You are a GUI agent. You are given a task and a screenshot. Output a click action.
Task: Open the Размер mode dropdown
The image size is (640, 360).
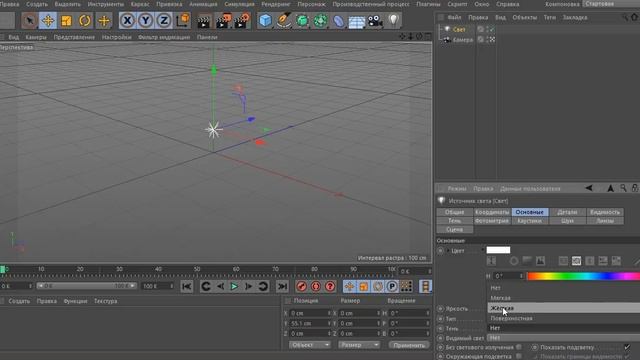pos(358,345)
